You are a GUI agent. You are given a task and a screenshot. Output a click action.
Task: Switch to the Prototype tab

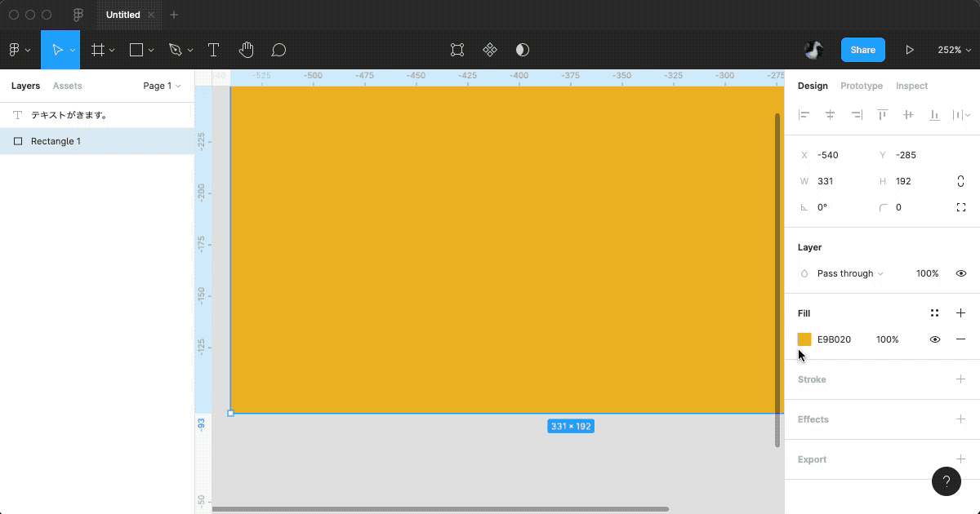861,86
